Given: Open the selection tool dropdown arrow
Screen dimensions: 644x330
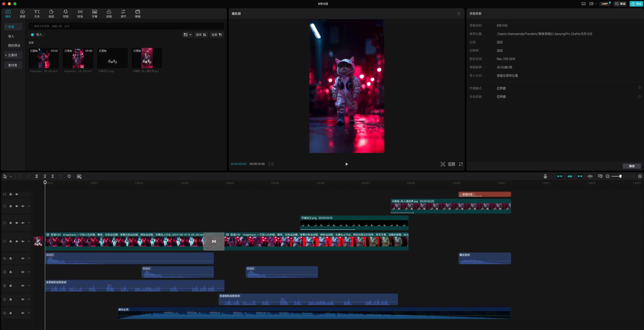Looking at the screenshot, I should 11,177.
